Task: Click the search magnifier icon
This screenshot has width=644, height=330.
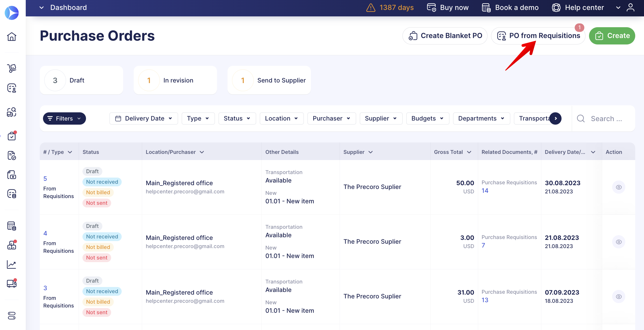Action: tap(581, 118)
